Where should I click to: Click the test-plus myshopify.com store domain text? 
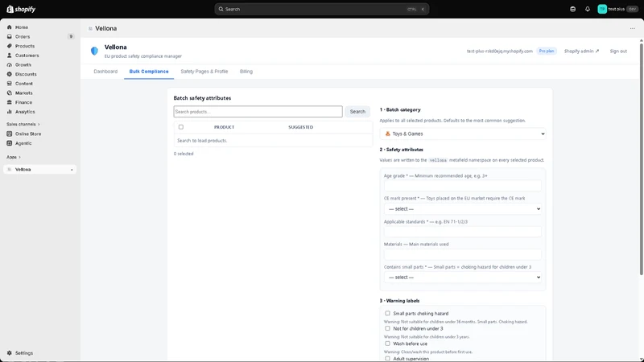pos(499,51)
